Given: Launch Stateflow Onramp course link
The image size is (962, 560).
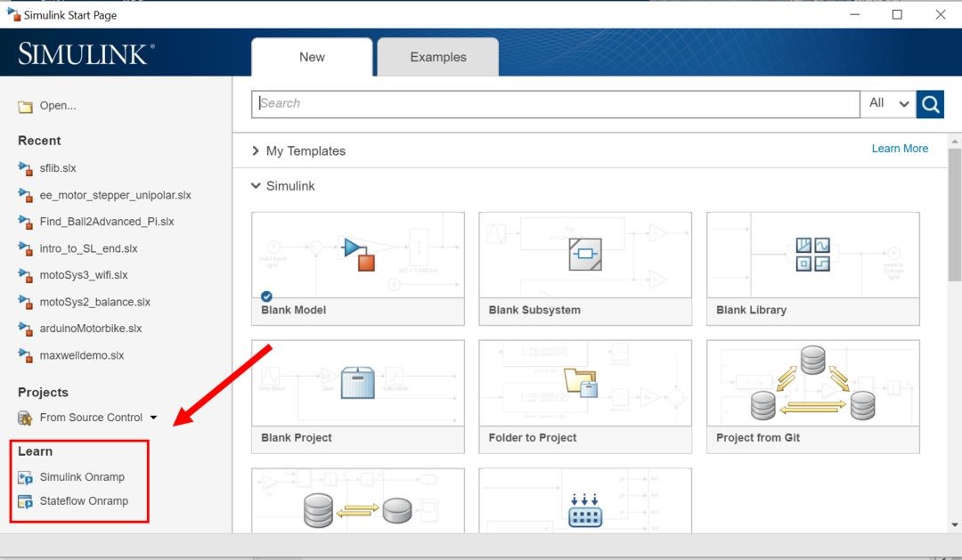Looking at the screenshot, I should click(84, 501).
